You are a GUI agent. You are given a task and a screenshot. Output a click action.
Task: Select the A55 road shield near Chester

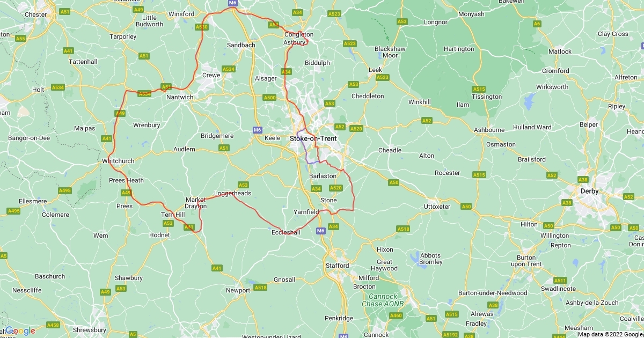pos(20,39)
